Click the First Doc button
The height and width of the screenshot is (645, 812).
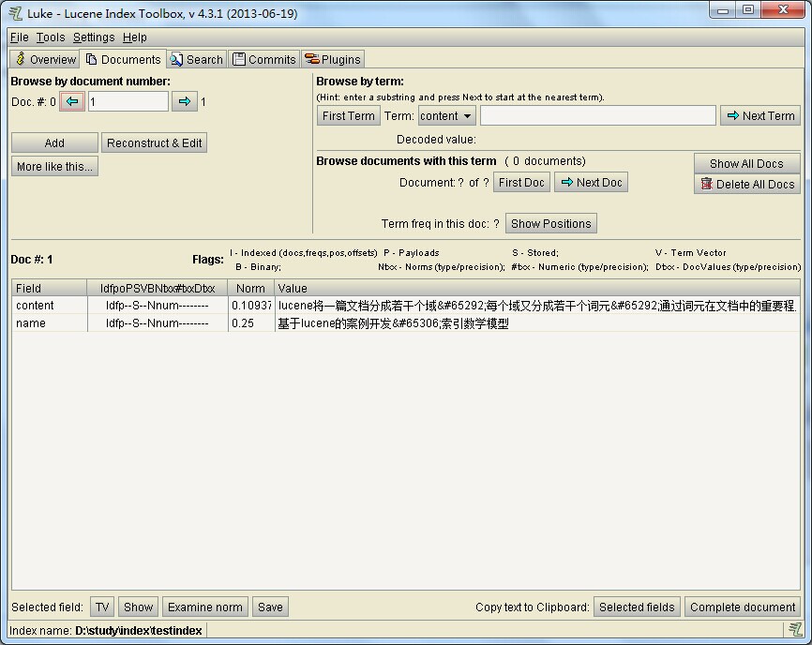click(521, 182)
